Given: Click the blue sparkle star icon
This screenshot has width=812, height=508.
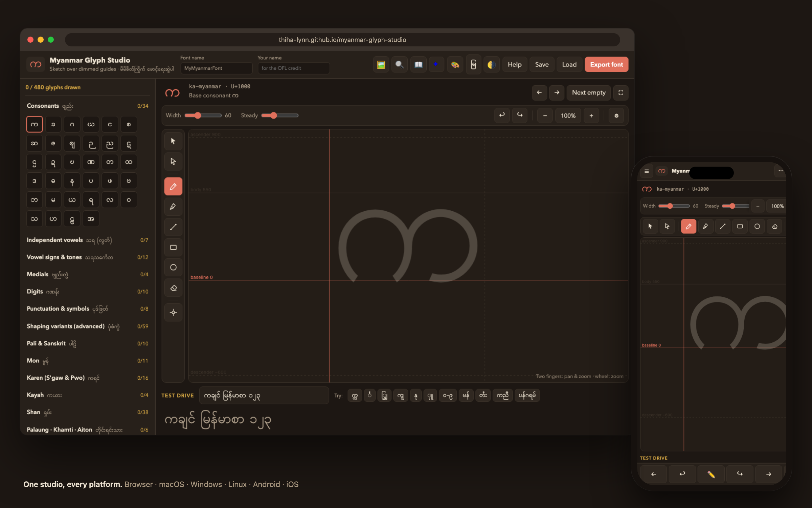Looking at the screenshot, I should click(x=436, y=64).
